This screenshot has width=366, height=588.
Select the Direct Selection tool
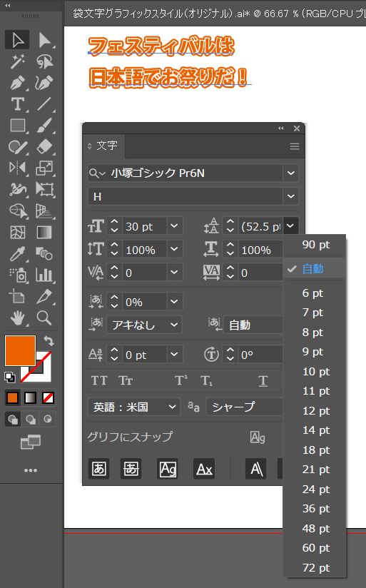tap(44, 40)
